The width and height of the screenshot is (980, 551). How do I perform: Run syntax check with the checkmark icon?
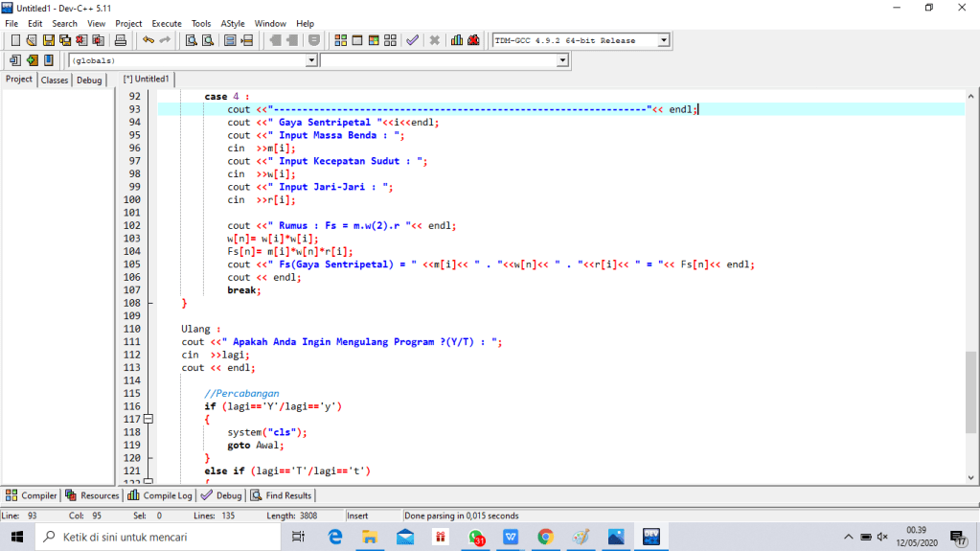412,40
